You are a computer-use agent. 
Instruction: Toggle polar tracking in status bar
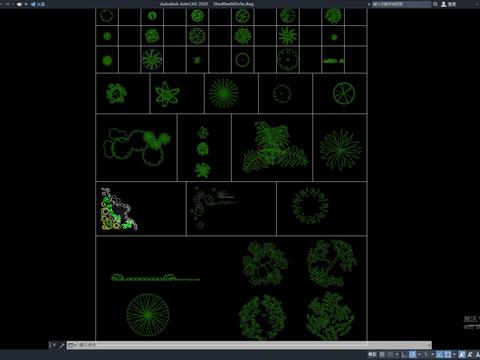coord(412,354)
